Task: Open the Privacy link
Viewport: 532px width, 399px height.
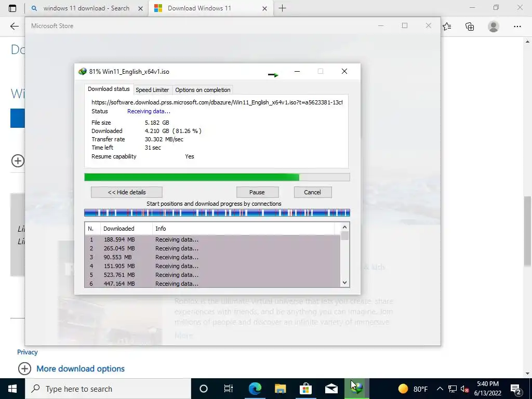Action: click(x=27, y=352)
